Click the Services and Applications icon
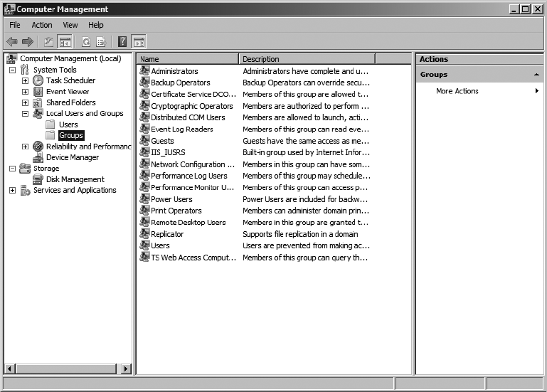Screen dimensions: 547x392 click(x=26, y=190)
